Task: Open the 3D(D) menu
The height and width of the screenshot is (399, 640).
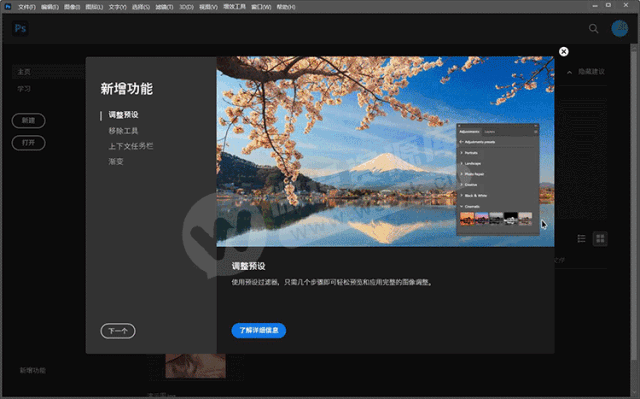Action: coord(187,7)
